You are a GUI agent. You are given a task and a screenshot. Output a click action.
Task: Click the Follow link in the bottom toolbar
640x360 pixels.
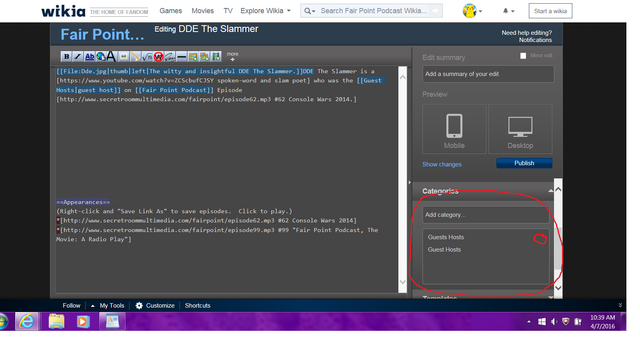point(71,306)
